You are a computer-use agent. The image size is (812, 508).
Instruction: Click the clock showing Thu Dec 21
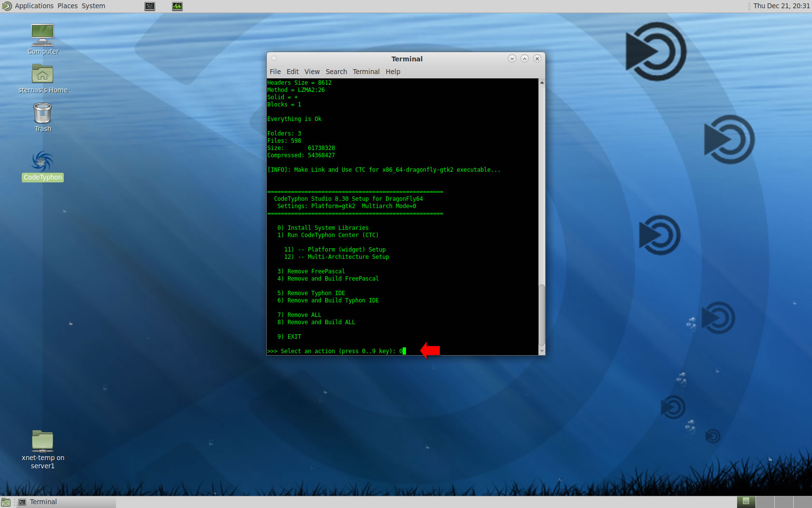[x=781, y=6]
